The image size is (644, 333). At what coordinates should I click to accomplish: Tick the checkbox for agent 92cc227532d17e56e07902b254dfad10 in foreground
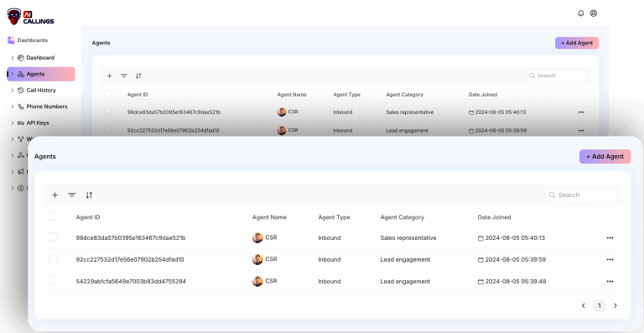[53, 258]
